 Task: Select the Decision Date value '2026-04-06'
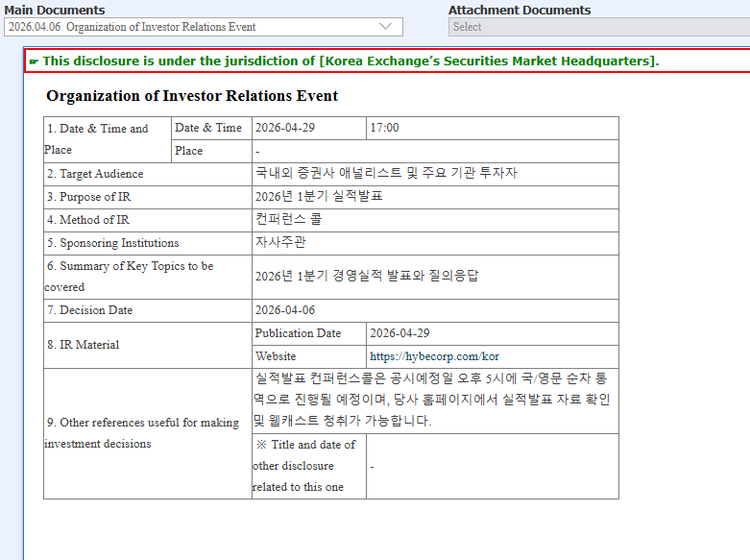pyautogui.click(x=285, y=310)
